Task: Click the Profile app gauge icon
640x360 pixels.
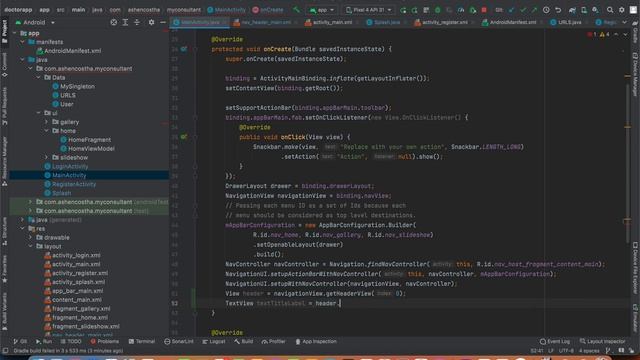Action: pyautogui.click(x=461, y=10)
